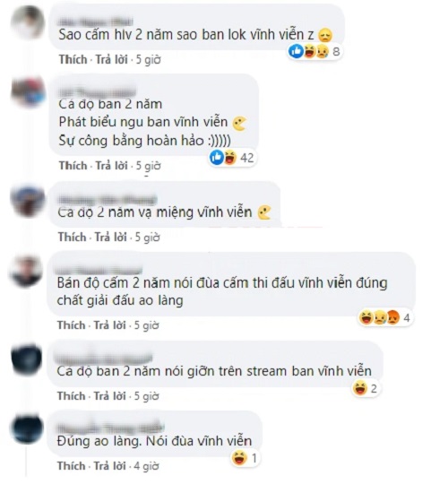Like the 'vạ miệng vĩnh viễn' comment
Viewport: 448px width, 493px height.
pos(72,237)
